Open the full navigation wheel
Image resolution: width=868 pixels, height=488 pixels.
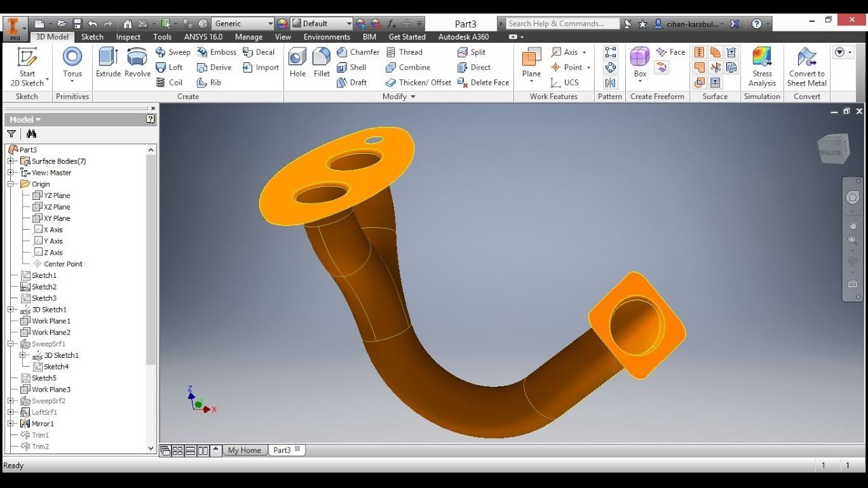click(x=853, y=197)
